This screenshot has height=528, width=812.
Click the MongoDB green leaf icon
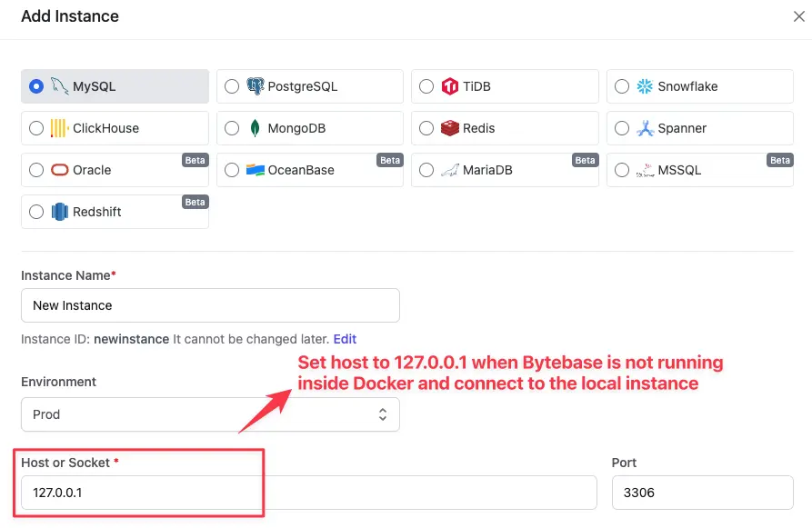[255, 128]
